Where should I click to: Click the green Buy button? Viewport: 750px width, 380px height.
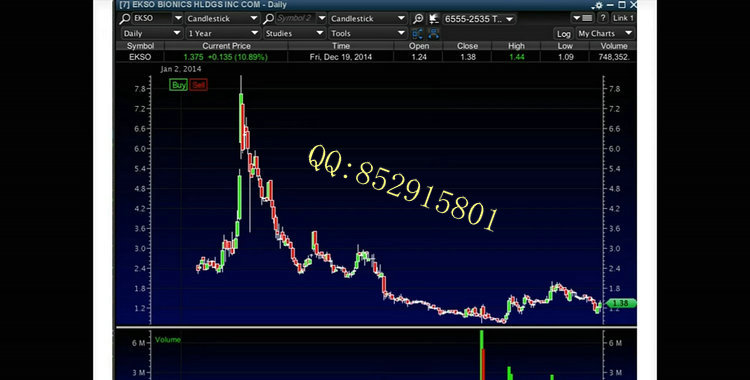pyautogui.click(x=178, y=85)
